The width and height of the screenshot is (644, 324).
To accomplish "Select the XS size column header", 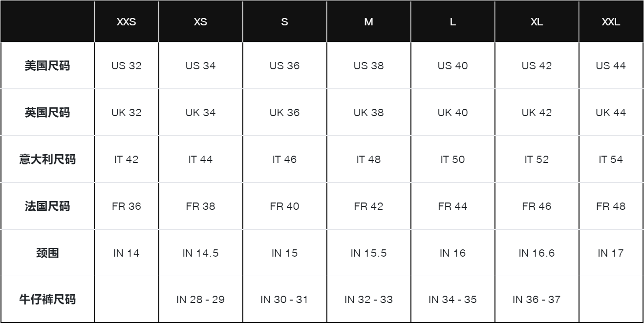I will (x=200, y=23).
